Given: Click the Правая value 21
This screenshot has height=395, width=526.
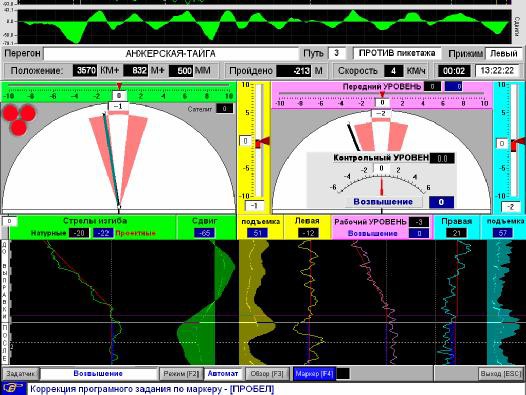Looking at the screenshot, I should coord(456,233).
